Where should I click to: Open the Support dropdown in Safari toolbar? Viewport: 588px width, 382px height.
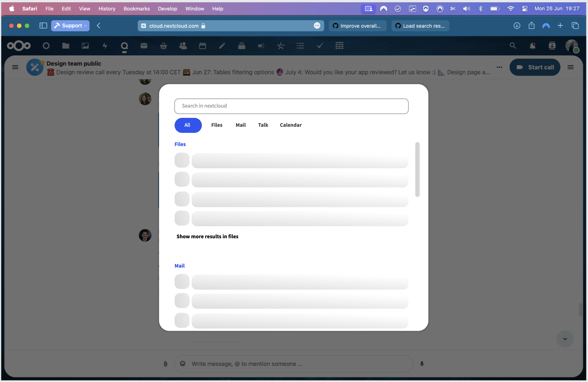tap(70, 25)
